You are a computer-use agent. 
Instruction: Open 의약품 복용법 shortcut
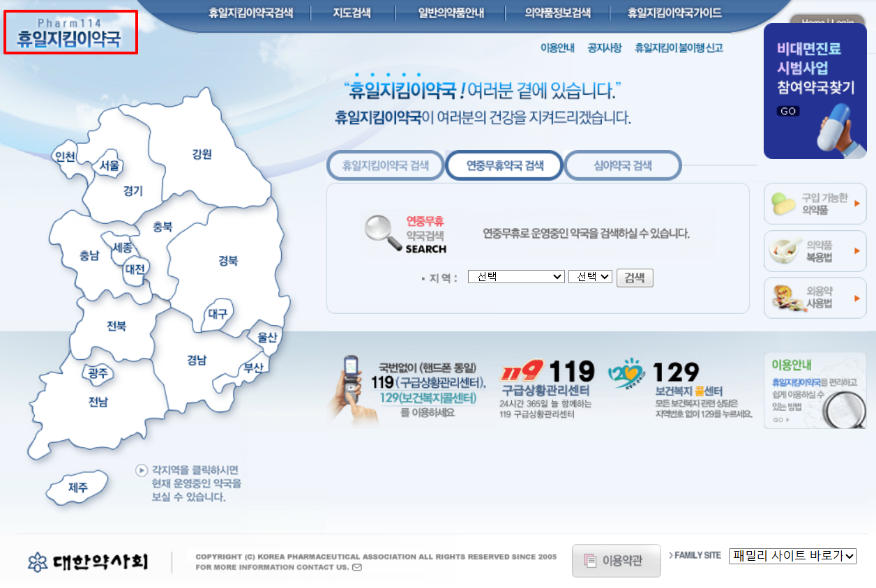[x=815, y=251]
